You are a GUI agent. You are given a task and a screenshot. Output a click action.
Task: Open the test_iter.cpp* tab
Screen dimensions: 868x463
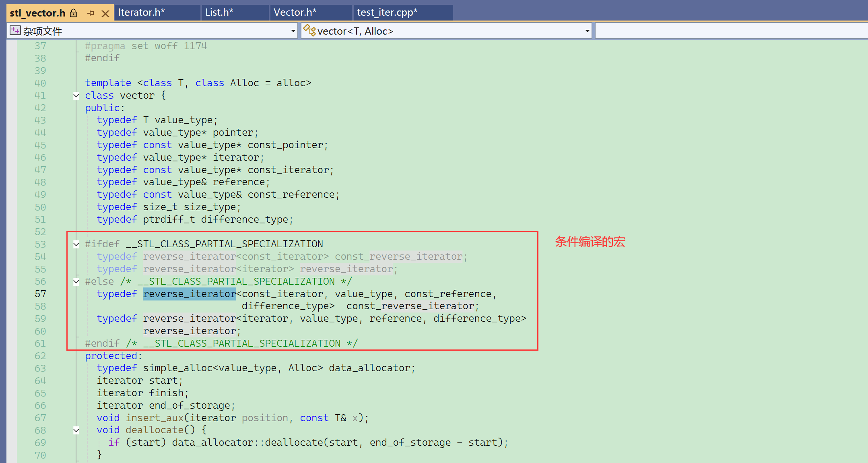coord(387,12)
